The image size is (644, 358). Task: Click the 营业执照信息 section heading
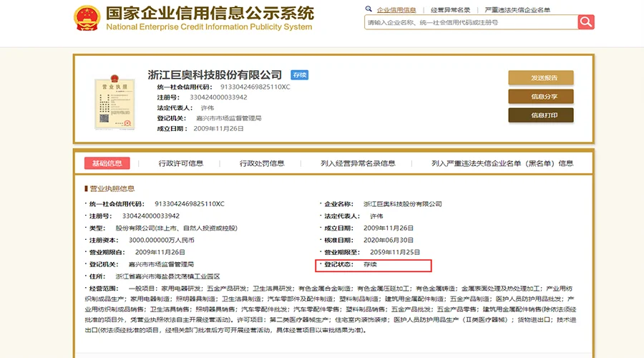112,188
